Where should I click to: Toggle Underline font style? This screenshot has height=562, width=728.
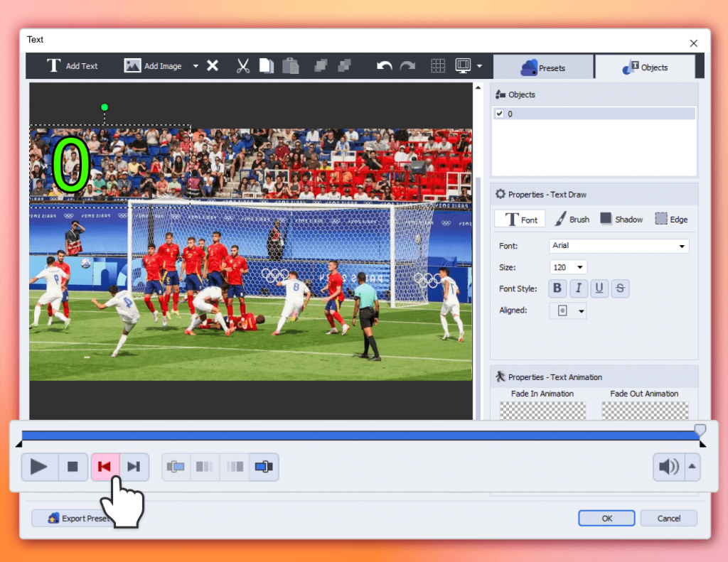pyautogui.click(x=599, y=288)
